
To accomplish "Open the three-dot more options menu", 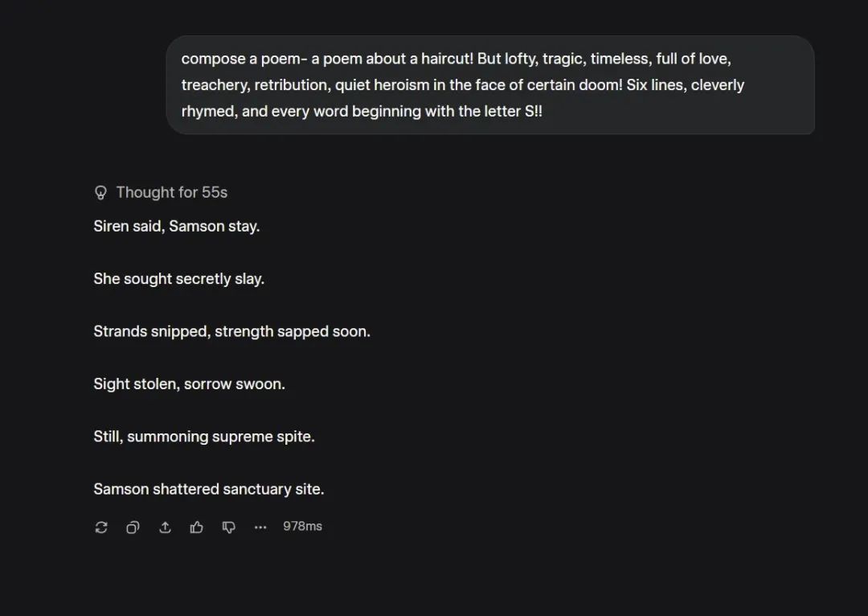I will [x=260, y=527].
